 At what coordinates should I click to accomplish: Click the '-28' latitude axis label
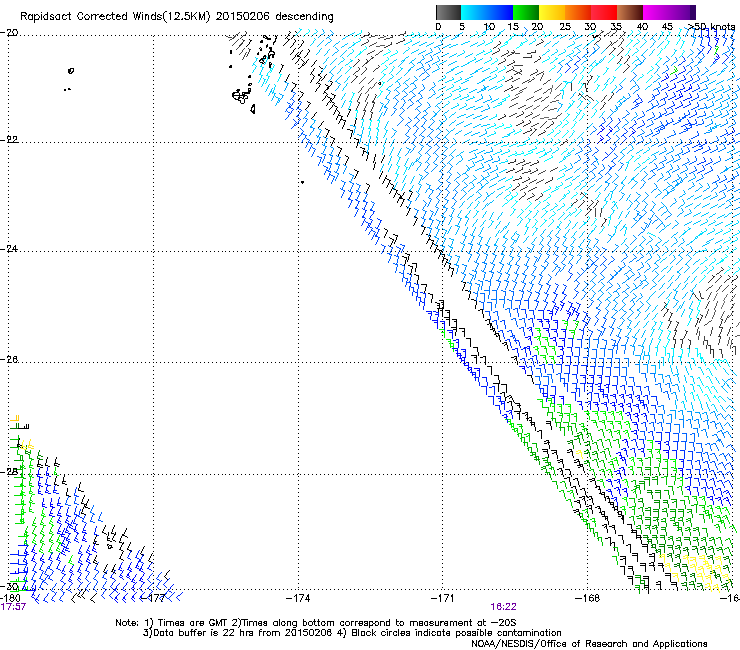pyautogui.click(x=9, y=472)
